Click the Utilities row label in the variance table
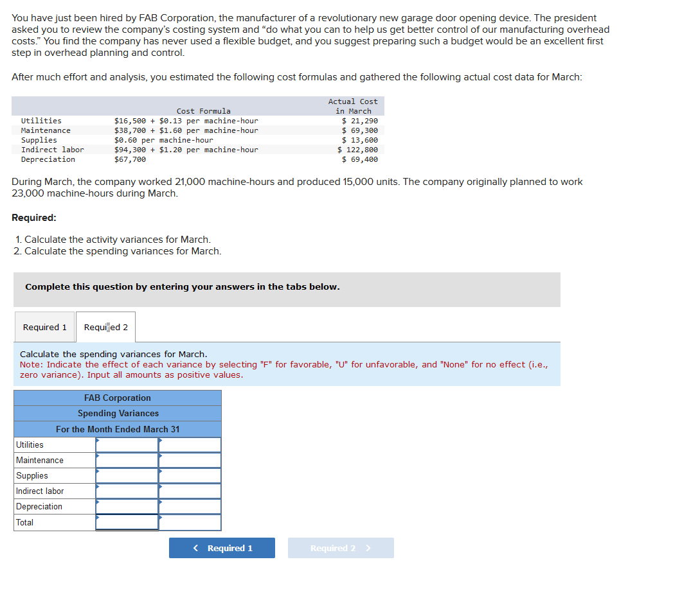Viewport: 691px width, 616px height. pos(30,444)
